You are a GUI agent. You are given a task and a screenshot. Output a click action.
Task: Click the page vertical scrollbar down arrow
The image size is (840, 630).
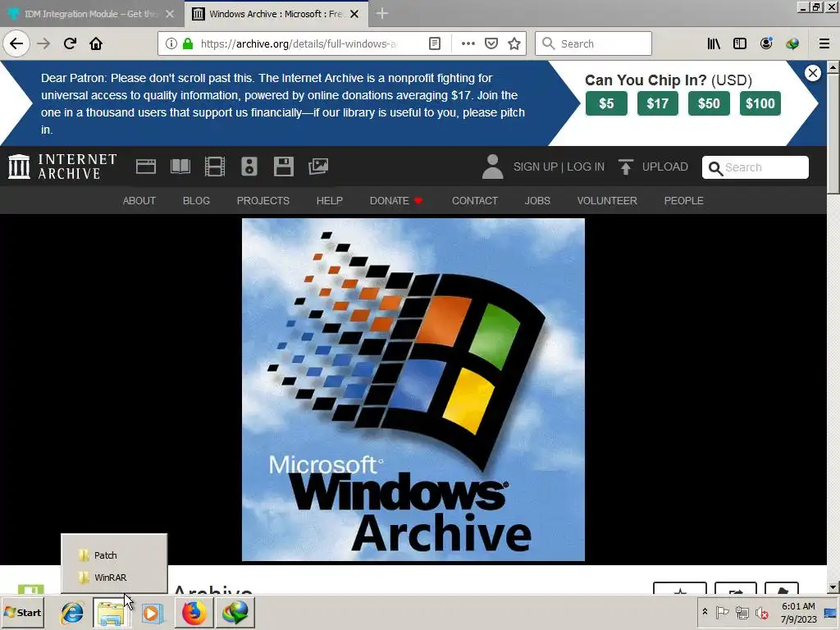tap(833, 587)
